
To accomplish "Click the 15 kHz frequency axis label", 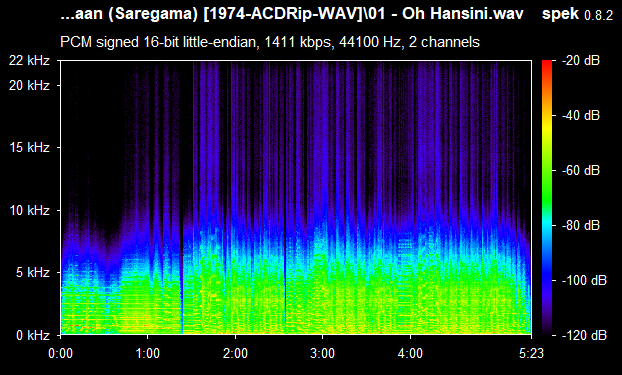I will [29, 148].
